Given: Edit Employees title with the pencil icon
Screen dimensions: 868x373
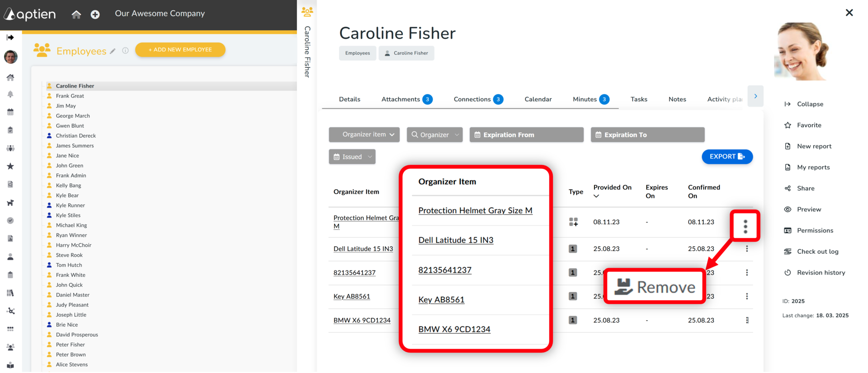Looking at the screenshot, I should 113,51.
